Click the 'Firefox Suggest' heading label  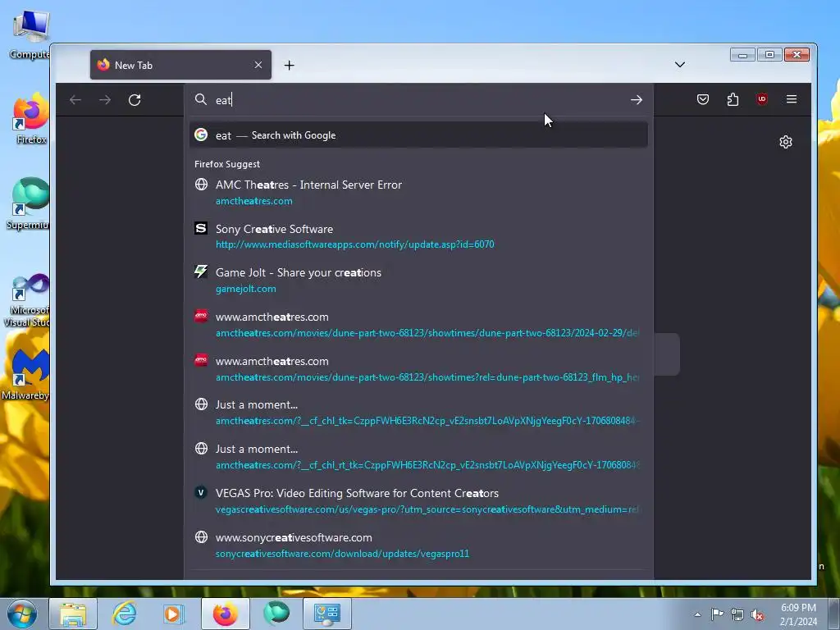pyautogui.click(x=227, y=164)
